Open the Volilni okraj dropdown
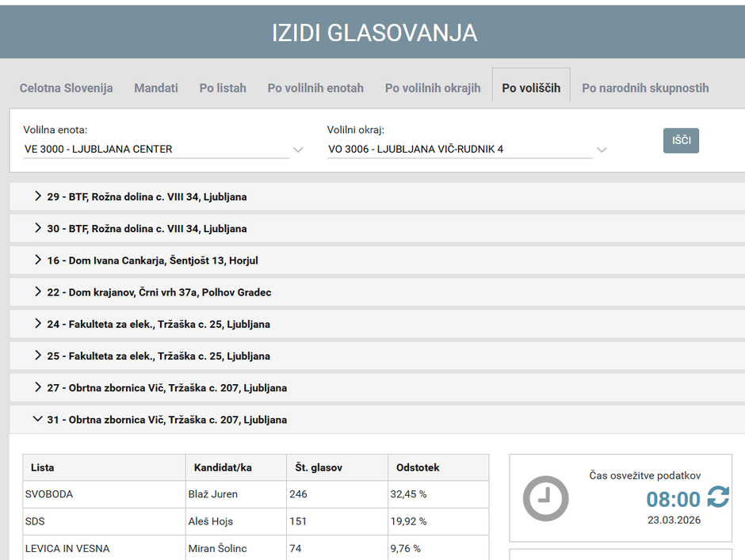The width and height of the screenshot is (745, 560). (x=467, y=149)
